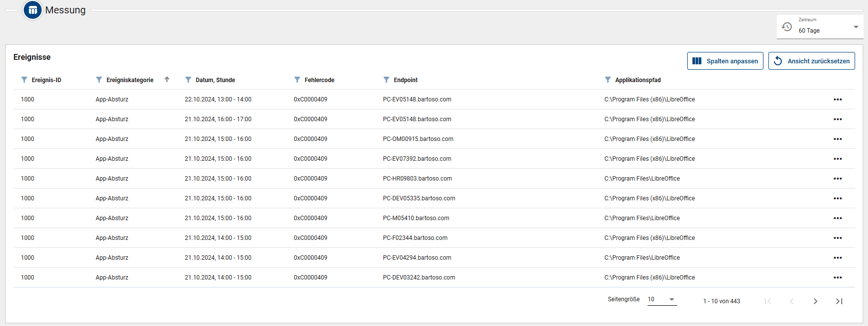The width and height of the screenshot is (868, 326).
Task: Open more options for PC-OM00915 row
Action: (x=837, y=139)
